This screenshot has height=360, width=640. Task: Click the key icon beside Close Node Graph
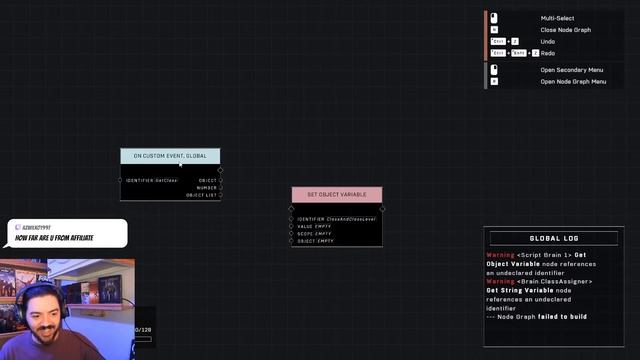(x=494, y=30)
